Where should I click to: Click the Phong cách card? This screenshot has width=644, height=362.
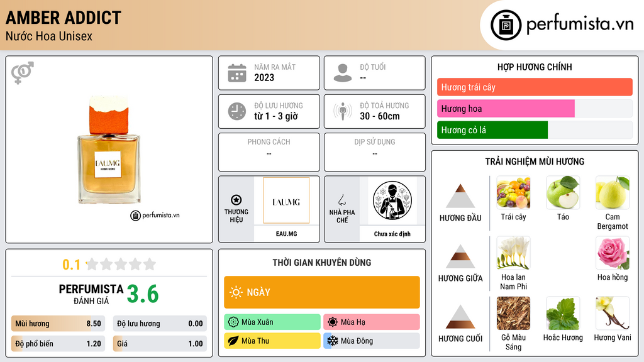click(x=269, y=152)
